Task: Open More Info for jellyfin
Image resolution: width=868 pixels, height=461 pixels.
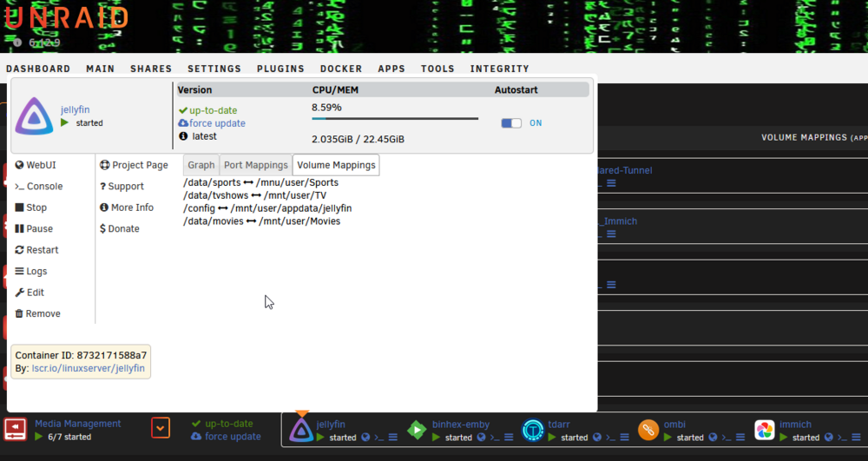Action: click(127, 207)
